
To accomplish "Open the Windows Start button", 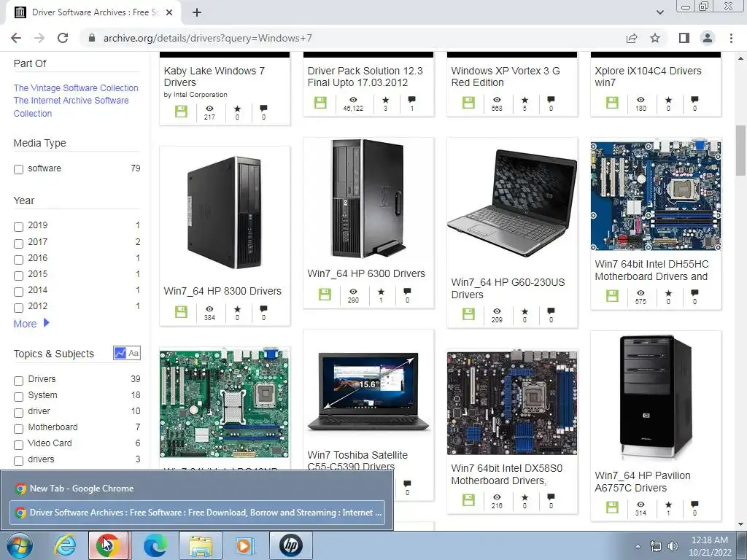I will click(19, 545).
